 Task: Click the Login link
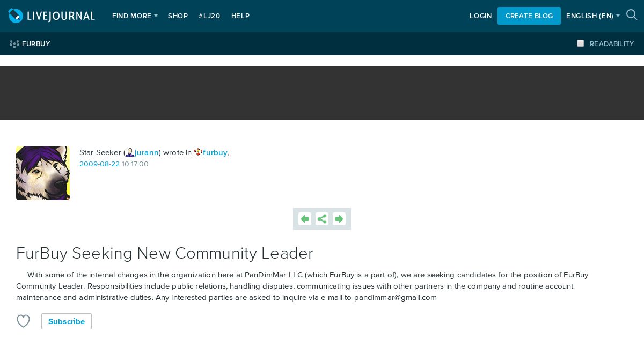480,16
